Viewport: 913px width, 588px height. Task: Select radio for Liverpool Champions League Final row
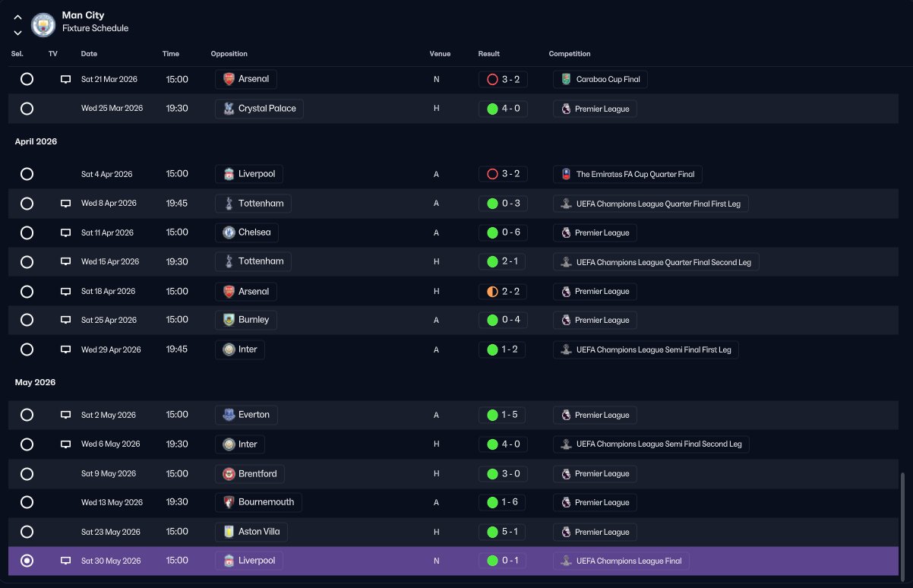click(x=27, y=561)
